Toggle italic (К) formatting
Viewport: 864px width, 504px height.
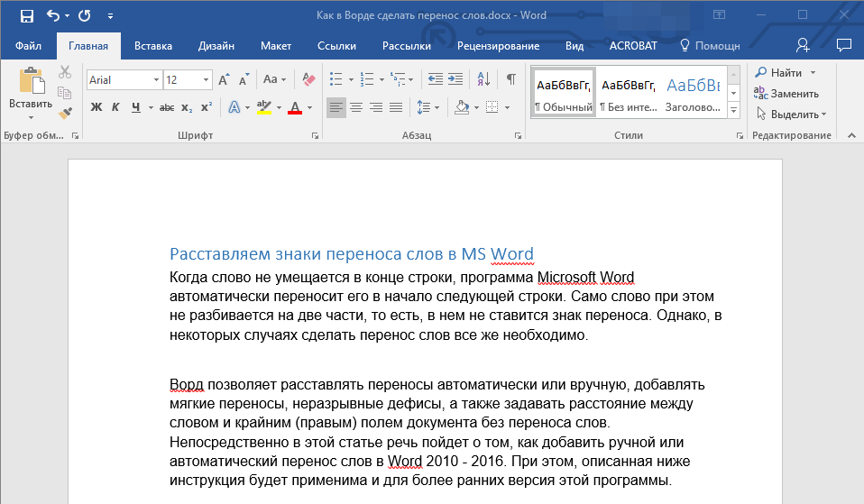point(115,107)
